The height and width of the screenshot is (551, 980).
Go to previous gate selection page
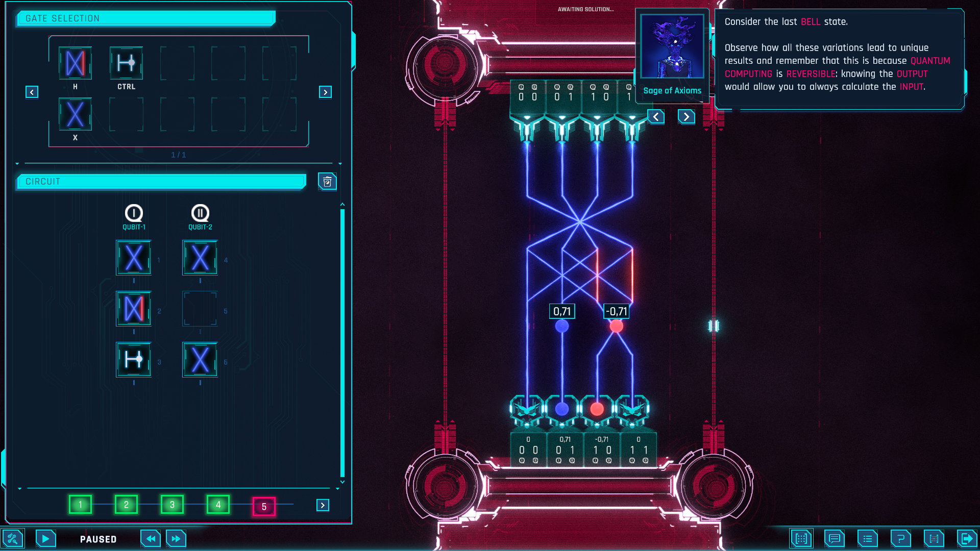point(32,92)
